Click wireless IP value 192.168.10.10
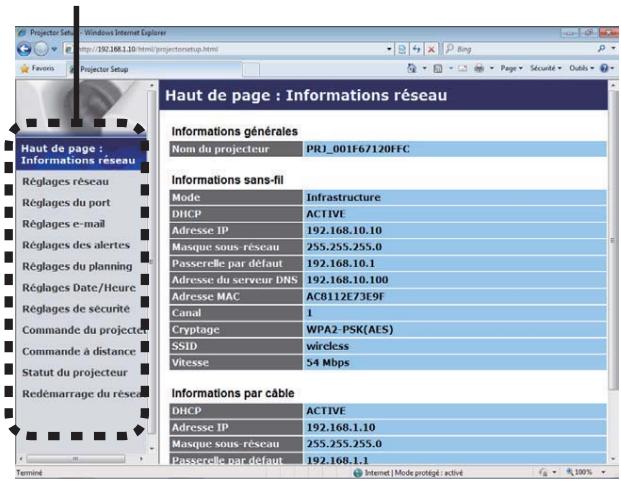Screen dimensions: 621x482 click(344, 231)
